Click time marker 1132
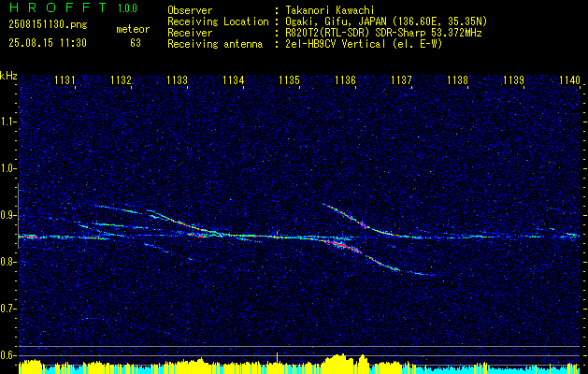This screenshot has width=588, height=374. tap(122, 79)
